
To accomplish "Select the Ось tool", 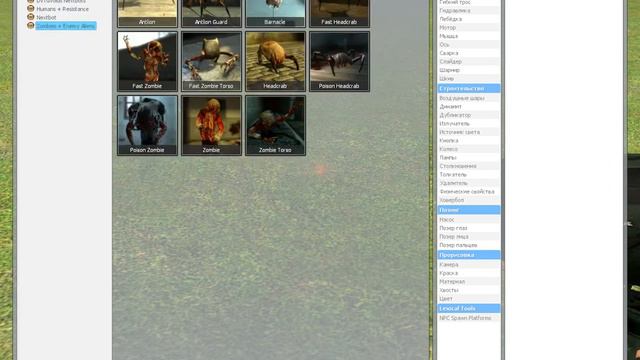I will point(469,44).
